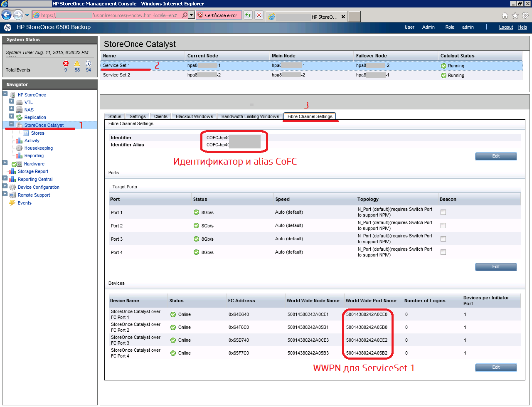532x407 pixels.
Task: Open a new blank browser tab
Action: pos(354,17)
